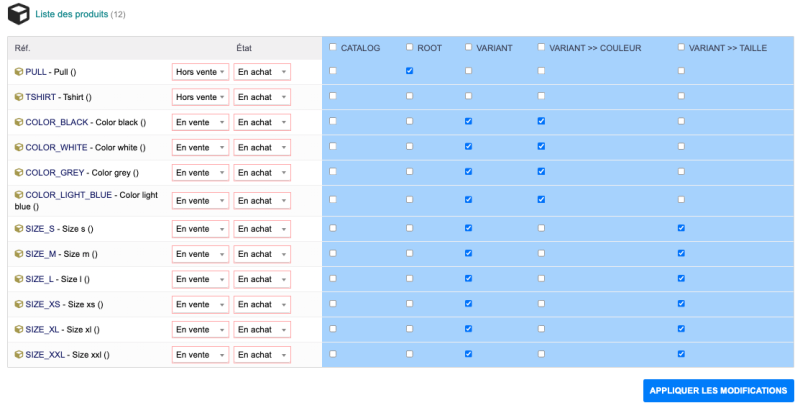This screenshot has width=800, height=408.
Task: Click the État column header
Action: pos(244,48)
